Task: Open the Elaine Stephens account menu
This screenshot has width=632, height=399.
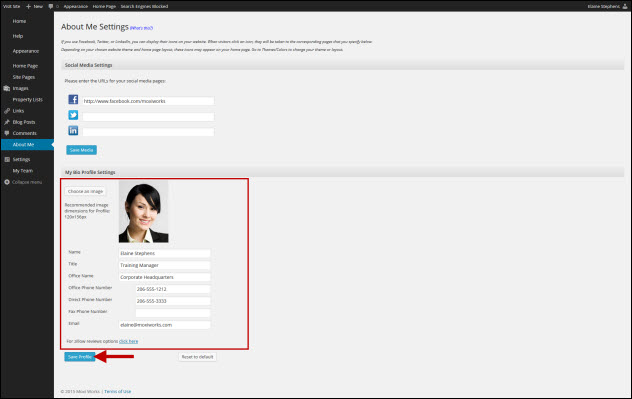Action: pyautogui.click(x=604, y=6)
